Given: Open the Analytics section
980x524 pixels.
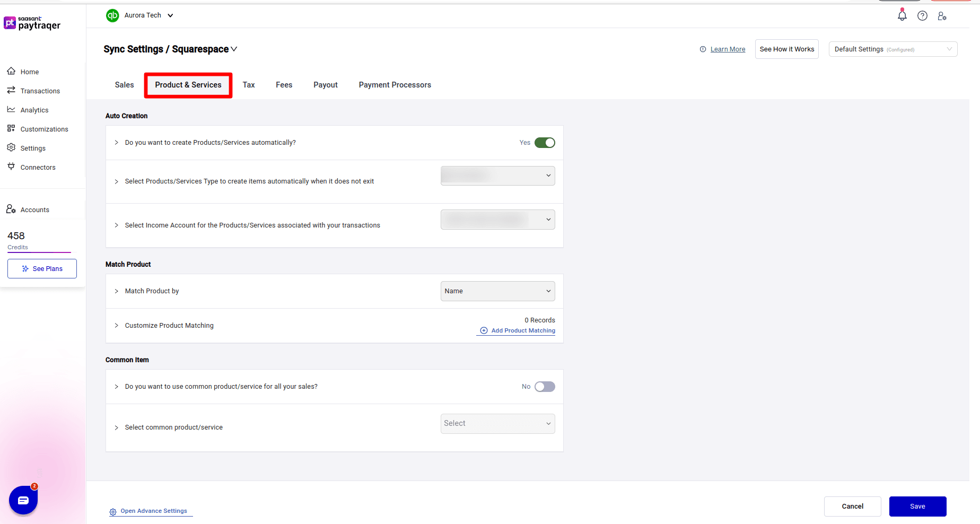Looking at the screenshot, I should [x=12, y=110].
